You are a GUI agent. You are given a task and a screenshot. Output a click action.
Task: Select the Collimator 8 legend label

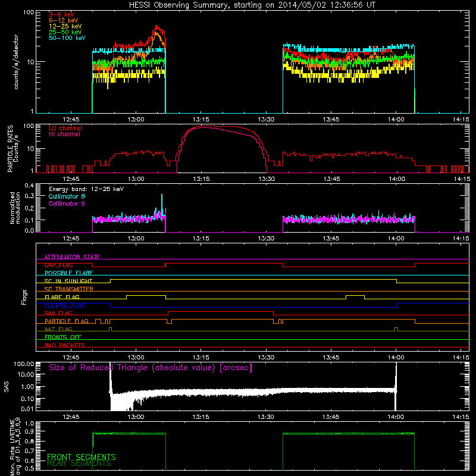[67, 196]
